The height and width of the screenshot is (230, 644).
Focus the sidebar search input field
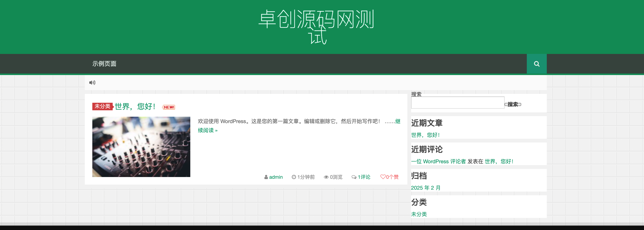pos(457,103)
